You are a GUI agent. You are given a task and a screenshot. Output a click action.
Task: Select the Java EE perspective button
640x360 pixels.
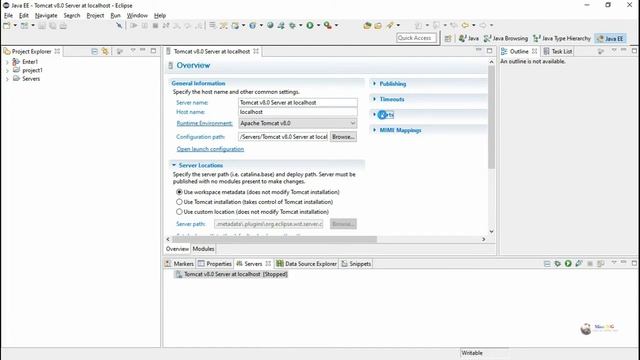[610, 38]
